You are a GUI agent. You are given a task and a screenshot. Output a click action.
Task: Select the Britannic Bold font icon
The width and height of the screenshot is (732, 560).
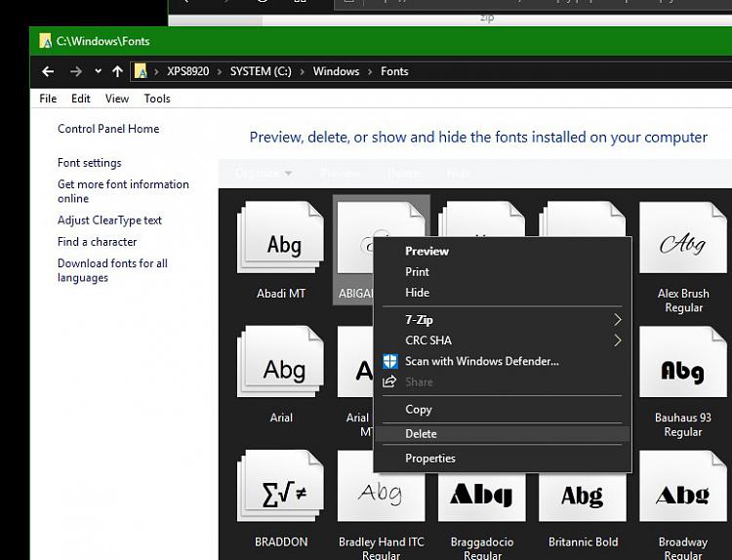[x=582, y=496]
